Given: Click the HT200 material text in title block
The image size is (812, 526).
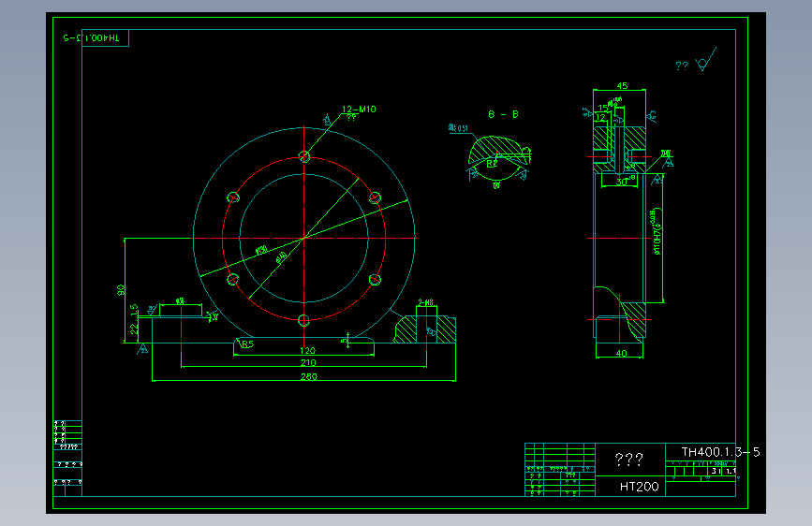Looking at the screenshot, I should coord(639,487).
